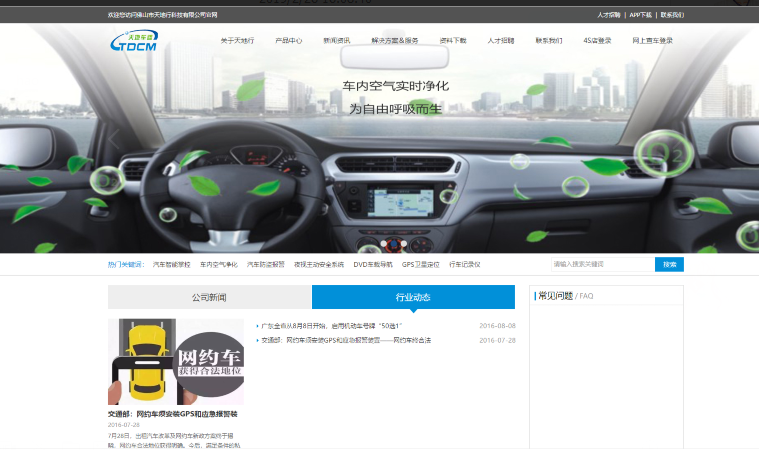Switch to the 公司新闻 tab
This screenshot has width=759, height=450.
tap(209, 297)
